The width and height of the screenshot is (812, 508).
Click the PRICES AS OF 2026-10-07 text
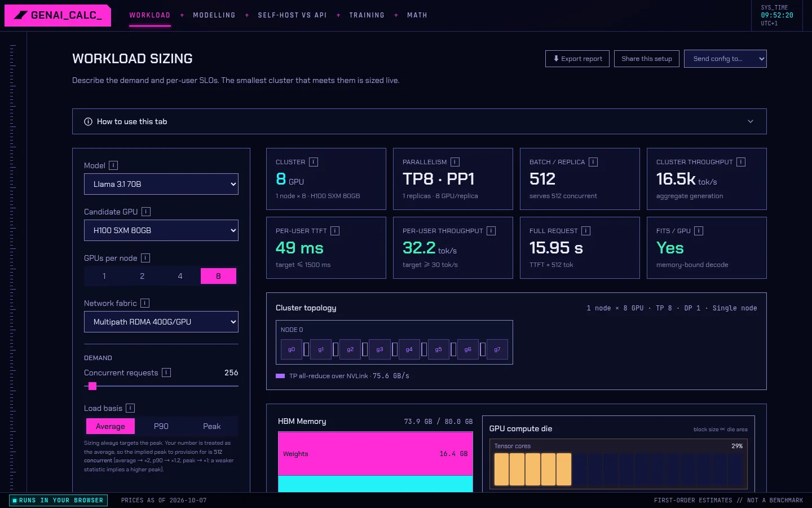(x=164, y=500)
